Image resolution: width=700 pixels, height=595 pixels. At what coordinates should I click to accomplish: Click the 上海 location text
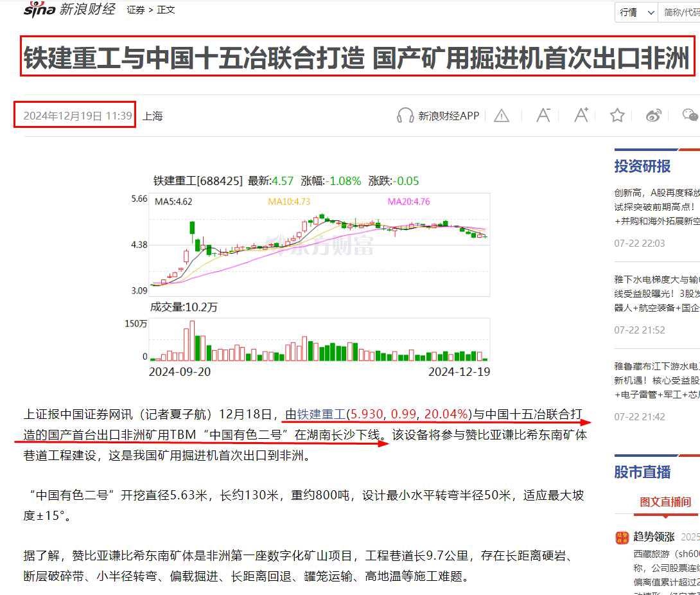[152, 116]
